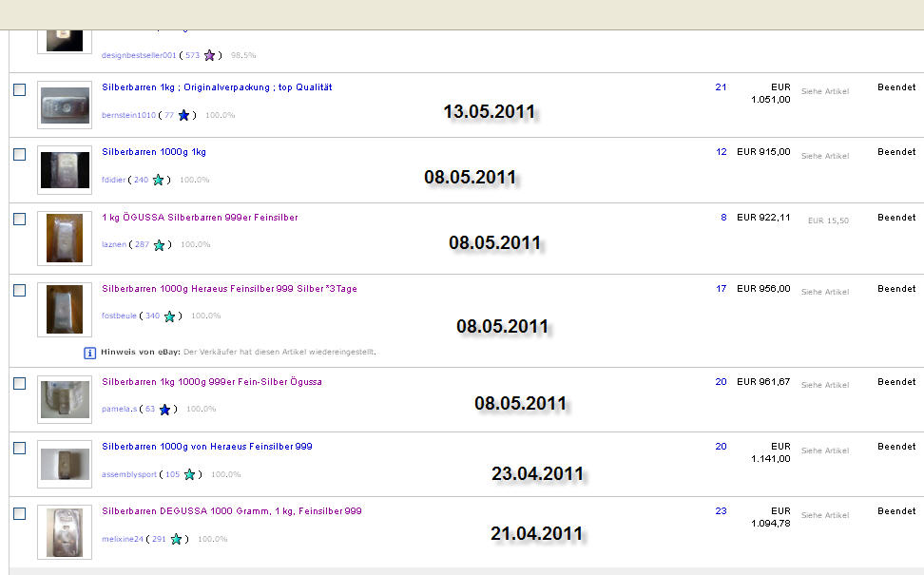
Task: Open thumbnail of Silberbarren von Heraeus listing
Action: coord(65,464)
